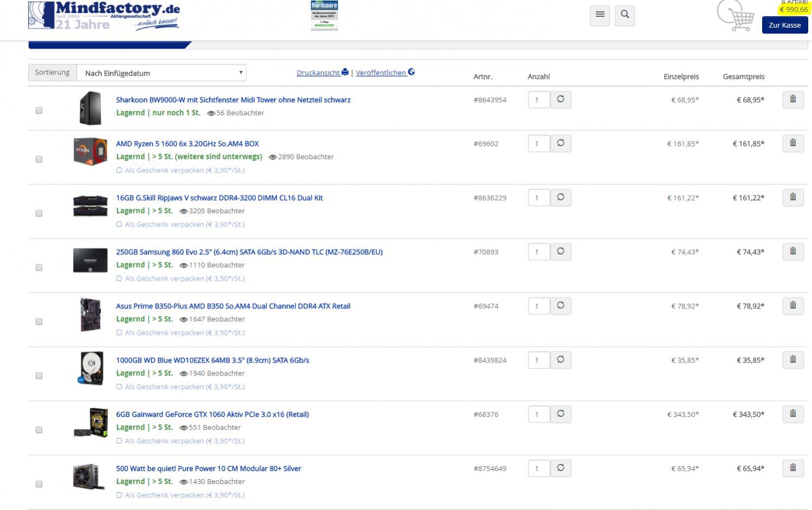Enable gift wrapping for G.Skill RipJaws RAM

point(119,224)
